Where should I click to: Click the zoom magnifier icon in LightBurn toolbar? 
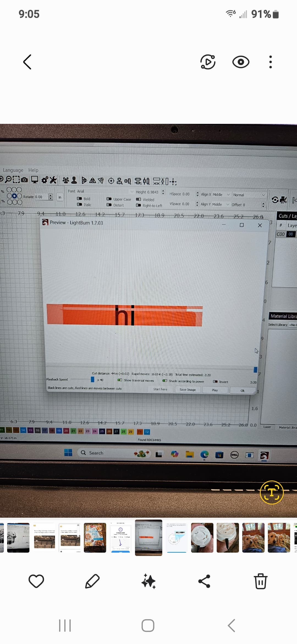click(x=9, y=180)
